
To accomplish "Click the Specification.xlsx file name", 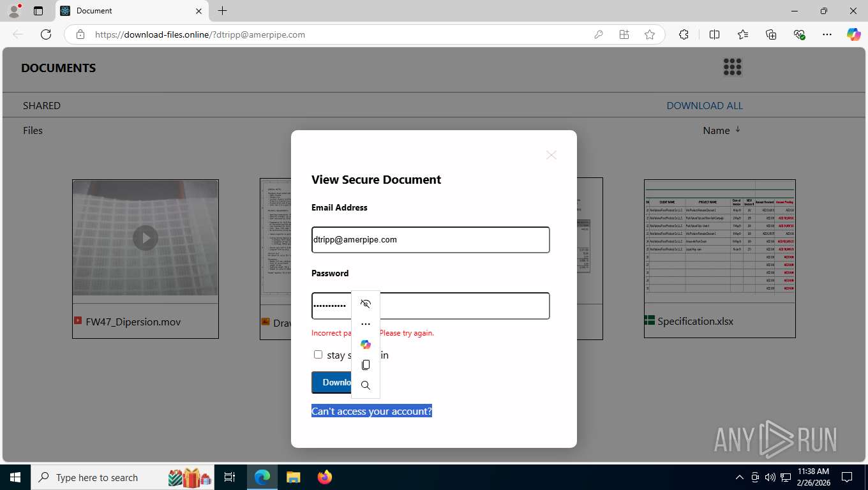I will coord(695,321).
